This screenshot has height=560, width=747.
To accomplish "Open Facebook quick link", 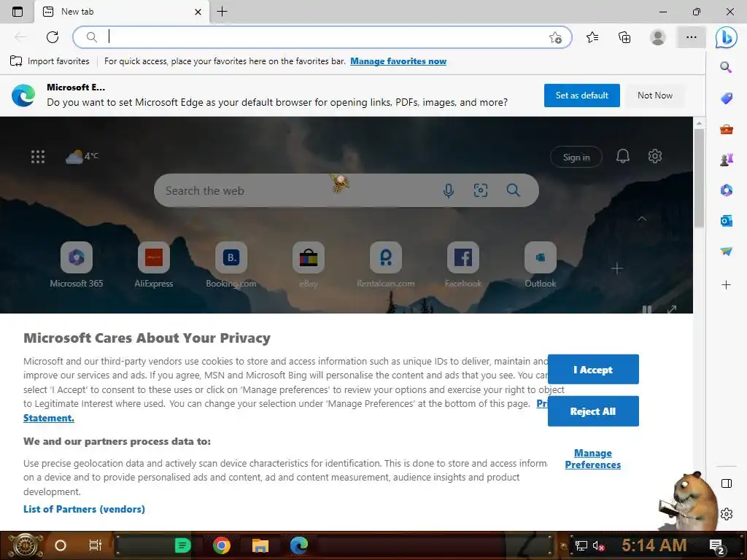I will pyautogui.click(x=462, y=265).
